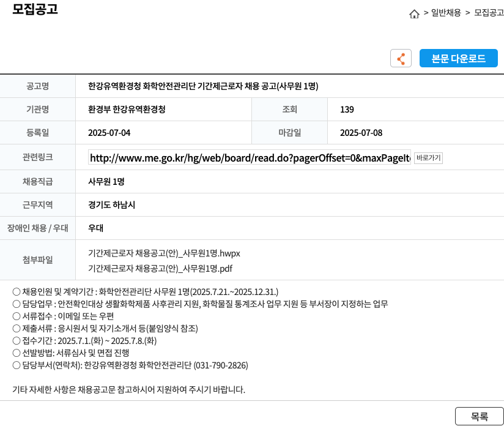Click the 접수기간 2025.7.1.(화) line
The width and height of the screenshot is (504, 426).
pos(84,341)
